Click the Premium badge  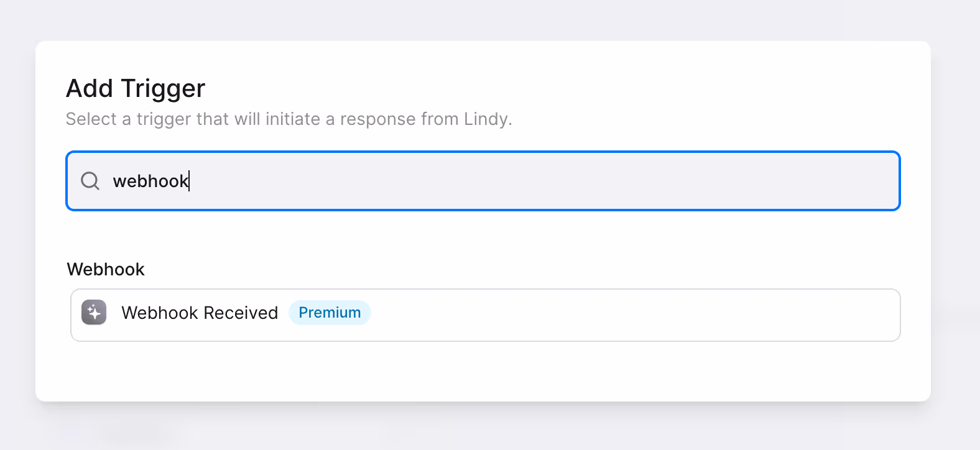tap(330, 313)
